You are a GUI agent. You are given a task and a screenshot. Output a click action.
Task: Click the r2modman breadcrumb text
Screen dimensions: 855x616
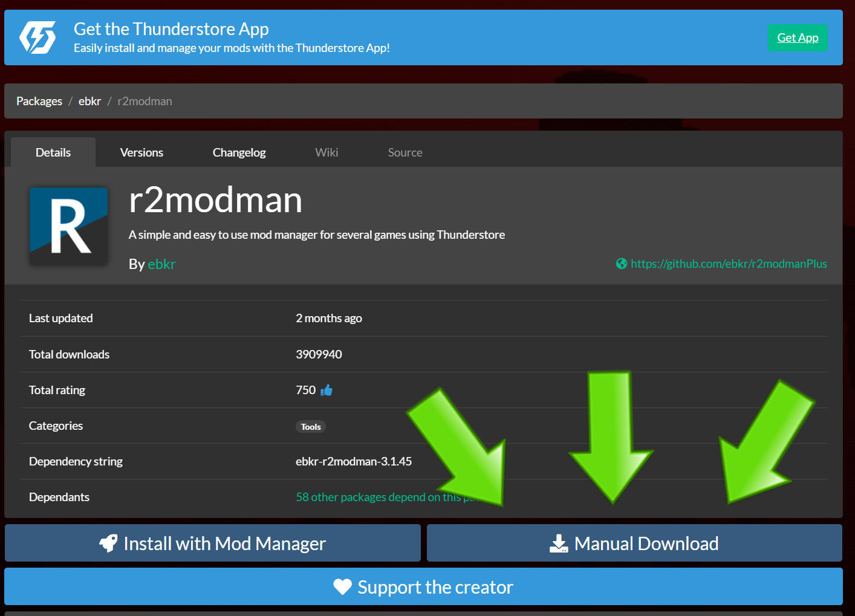tap(145, 101)
